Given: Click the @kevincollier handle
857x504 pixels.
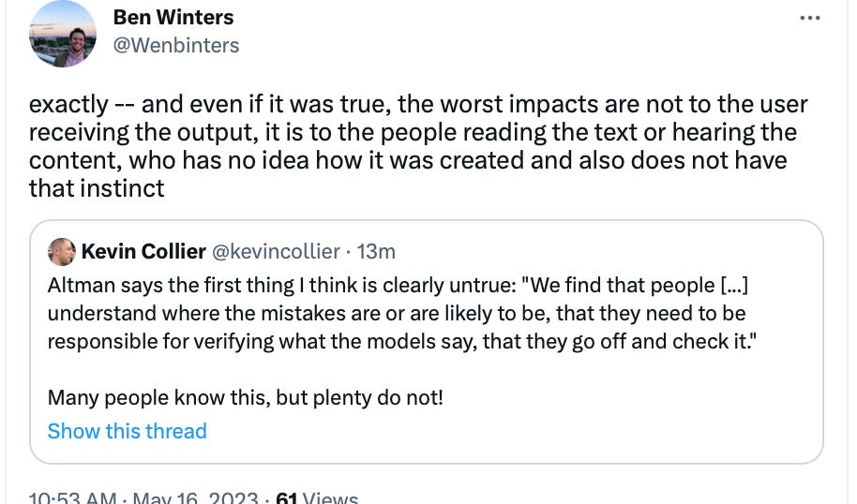Looking at the screenshot, I should [276, 251].
